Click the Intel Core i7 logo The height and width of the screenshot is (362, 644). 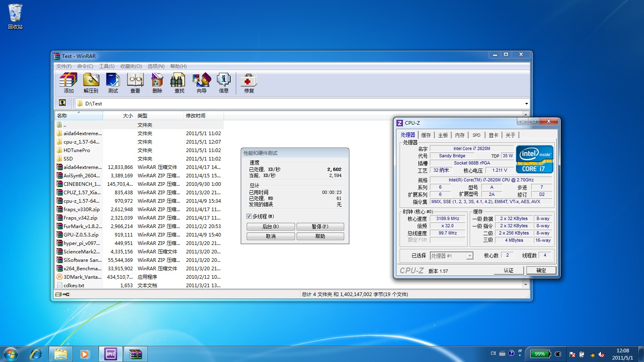535,159
